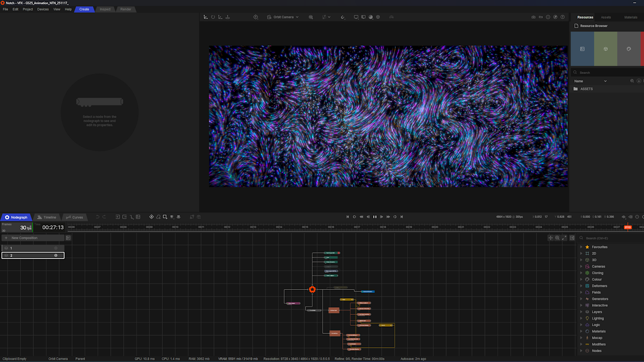The height and width of the screenshot is (362, 644).
Task: Click the zoom tool in the nodegraph
Action: pos(557,238)
